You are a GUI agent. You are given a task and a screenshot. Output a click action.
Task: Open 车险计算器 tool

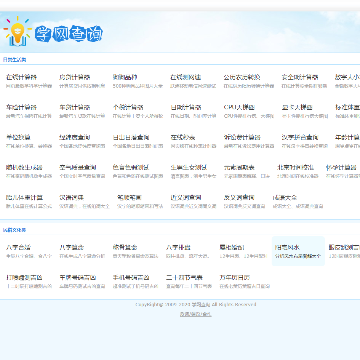[x=21, y=107]
